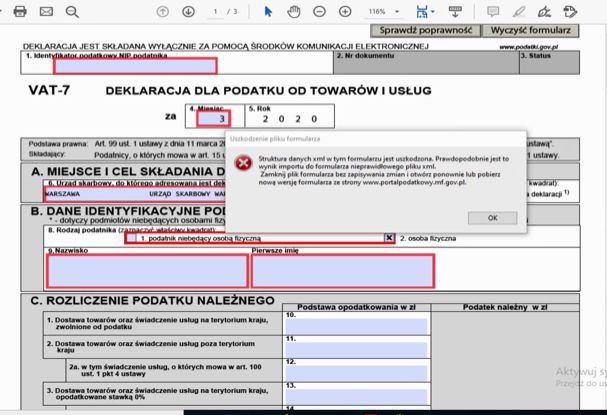Screen dimensions: 607x415
Task: Zoom out with the minus icon
Action: coord(319,12)
